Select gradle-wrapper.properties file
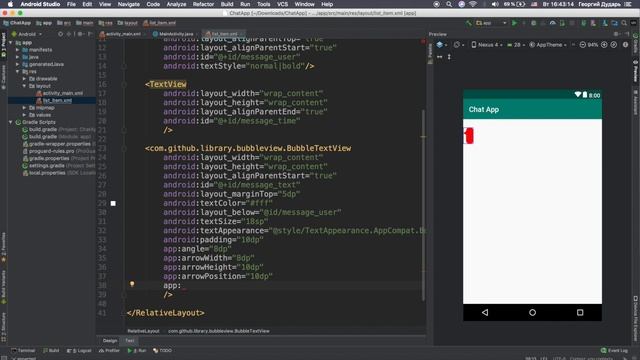Image resolution: width=640 pixels, height=360 pixels. pyautogui.click(x=57, y=144)
